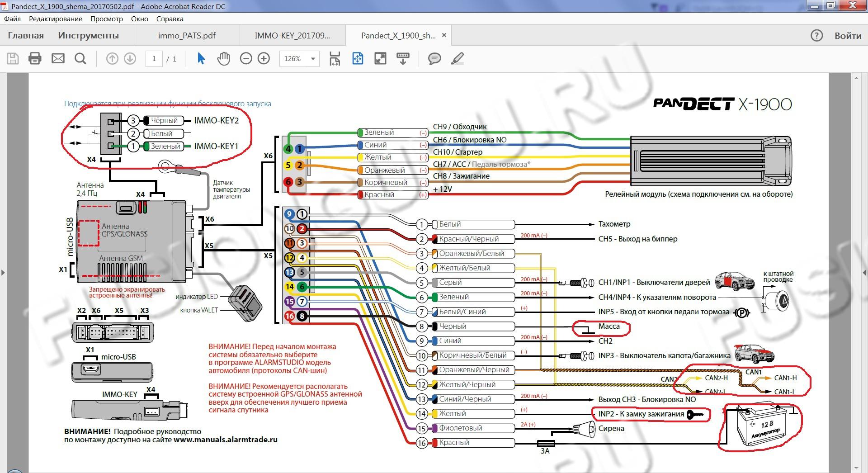The image size is (868, 473).
Task: Activate the Hand pan tool
Action: pos(223,59)
